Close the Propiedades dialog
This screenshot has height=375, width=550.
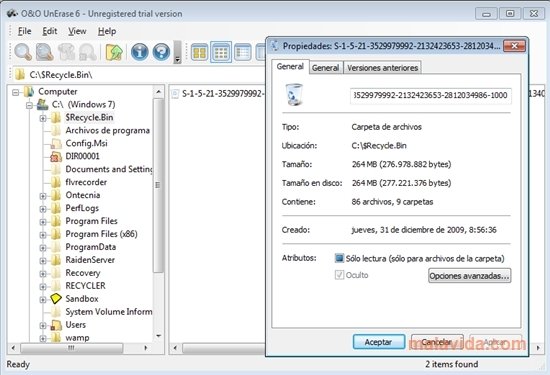(x=514, y=46)
